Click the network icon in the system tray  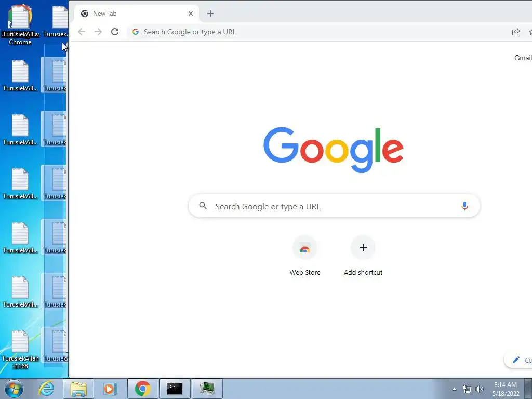click(467, 389)
